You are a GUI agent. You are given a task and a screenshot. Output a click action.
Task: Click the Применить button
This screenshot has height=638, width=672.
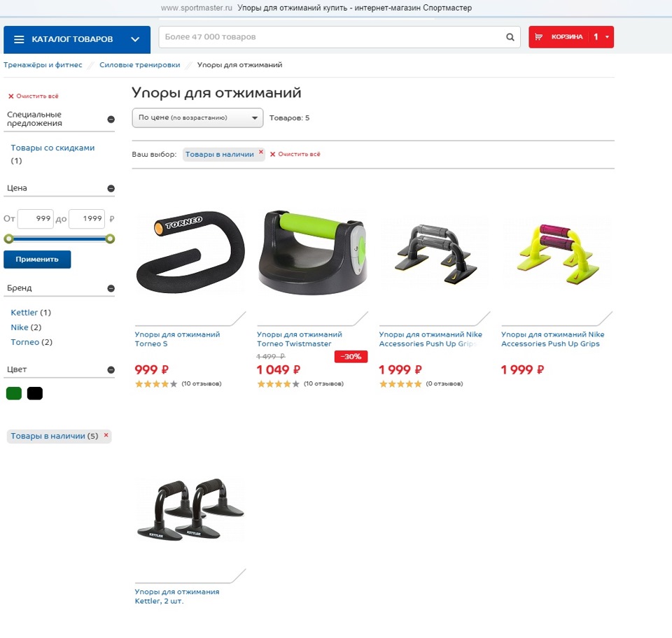pos(37,260)
